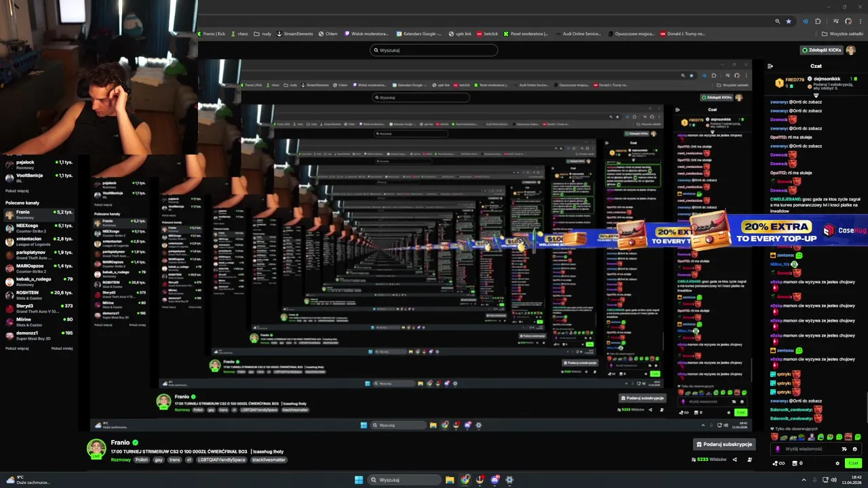Select the xntentacion recommended channel
Image resolution: width=868 pixels, height=488 pixels.
39,241
